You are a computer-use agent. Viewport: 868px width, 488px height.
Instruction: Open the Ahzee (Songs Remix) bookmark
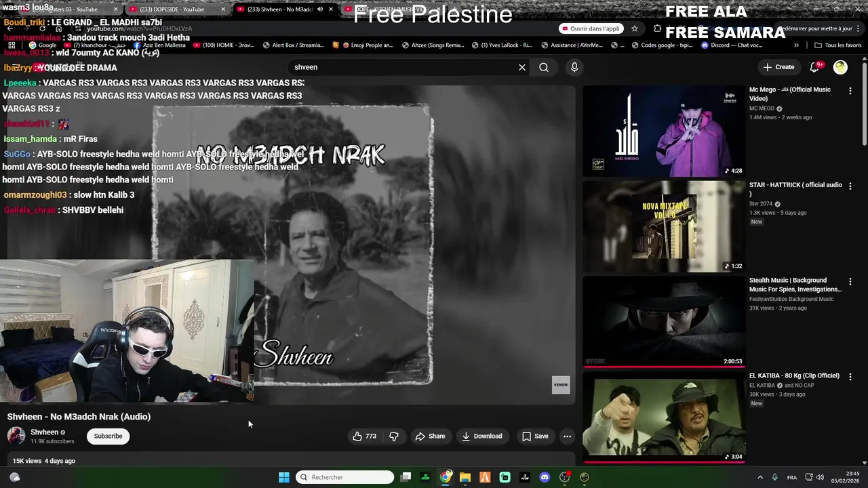click(x=433, y=45)
